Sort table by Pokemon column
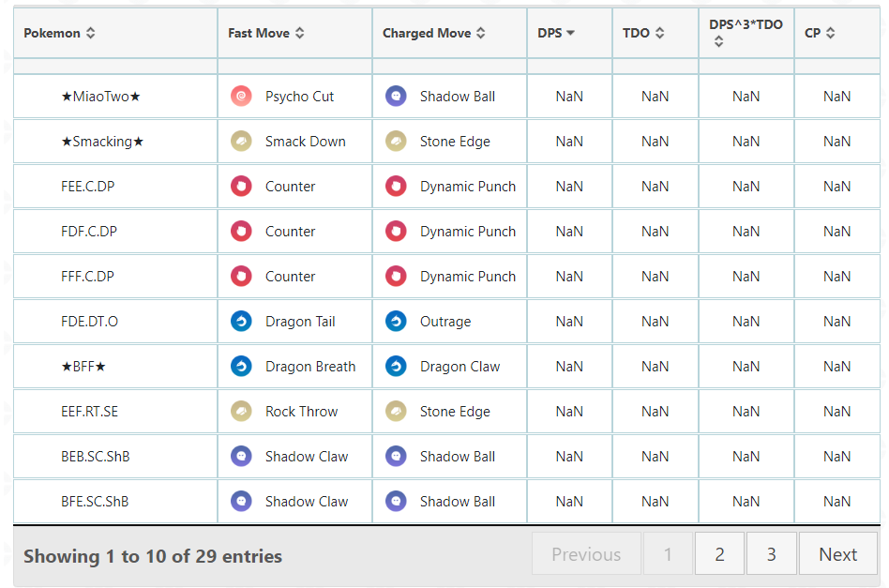The width and height of the screenshot is (889, 588). [115, 33]
